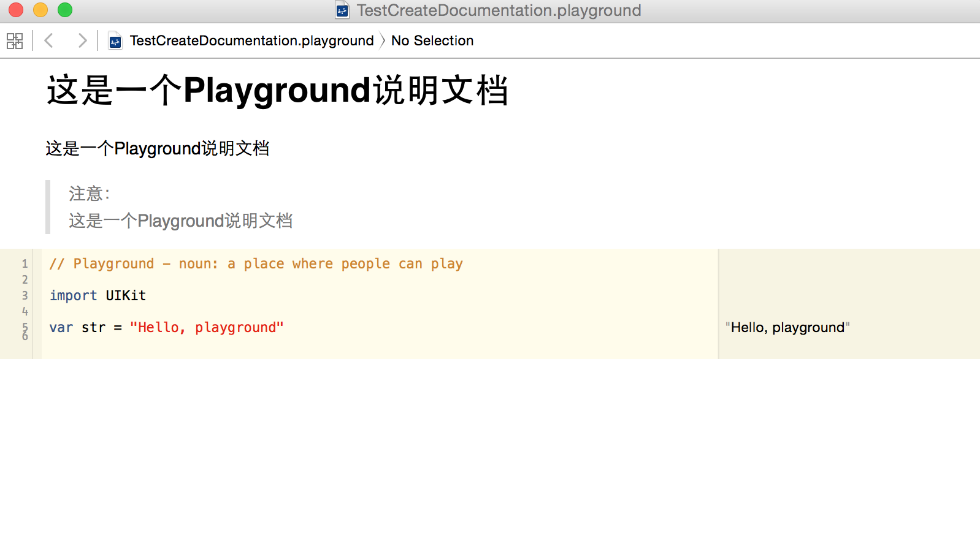Click the var str code line

pyautogui.click(x=166, y=327)
